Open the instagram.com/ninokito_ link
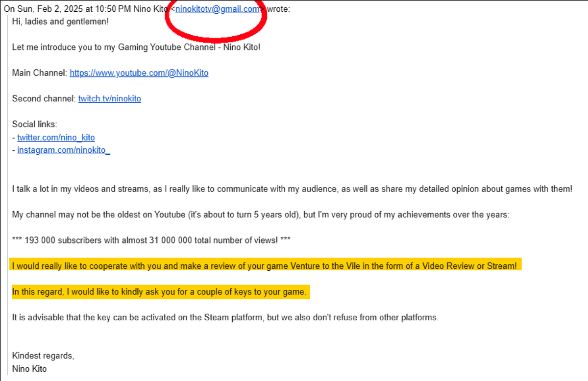Image resolution: width=588 pixels, height=381 pixels. (64, 150)
